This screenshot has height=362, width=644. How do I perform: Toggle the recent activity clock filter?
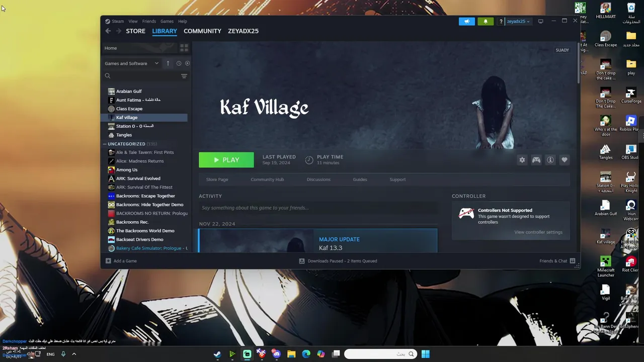tap(179, 63)
